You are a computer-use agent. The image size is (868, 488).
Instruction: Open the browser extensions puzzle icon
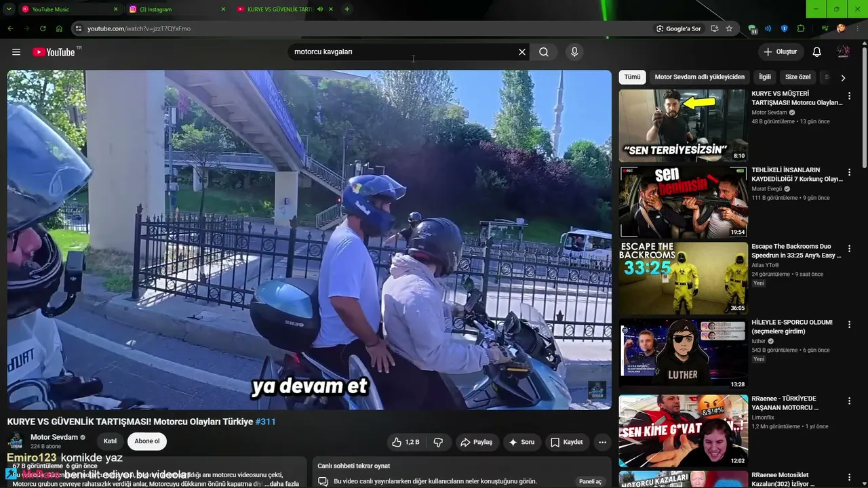[801, 28]
